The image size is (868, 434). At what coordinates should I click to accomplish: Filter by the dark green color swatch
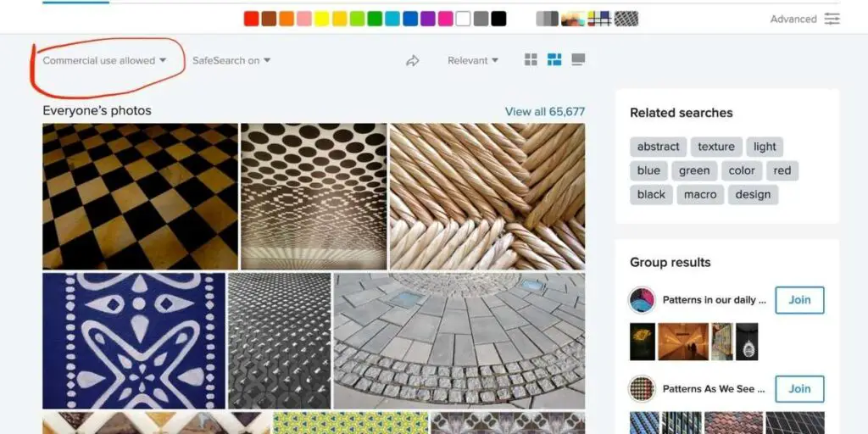pos(375,19)
